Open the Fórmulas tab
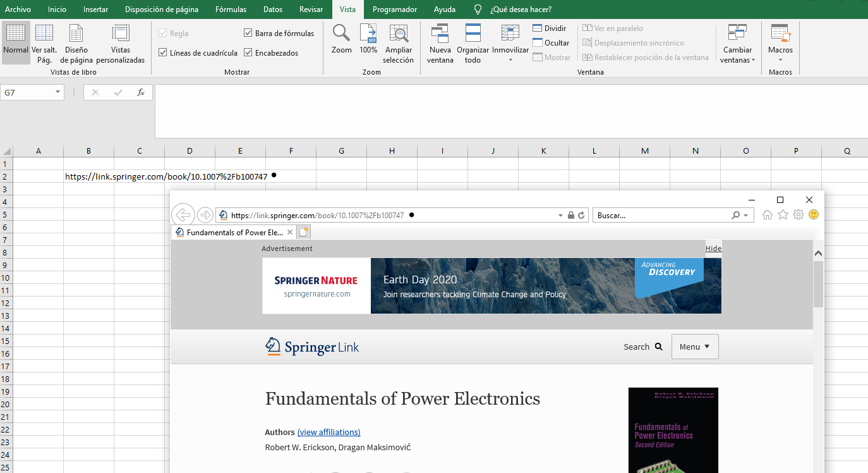The height and width of the screenshot is (473, 868). [231, 9]
